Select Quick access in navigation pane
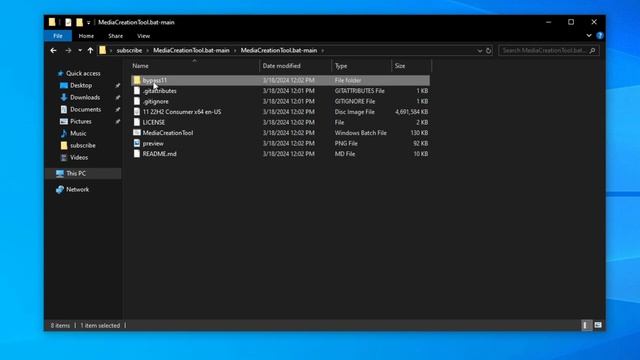This screenshot has width=640, height=360. [83, 73]
